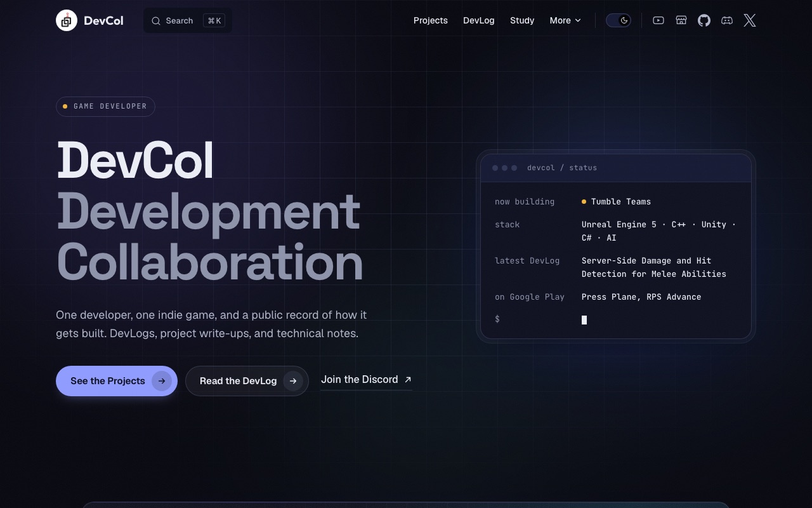
Task: Click the Read the DevLog button
Action: [247, 381]
